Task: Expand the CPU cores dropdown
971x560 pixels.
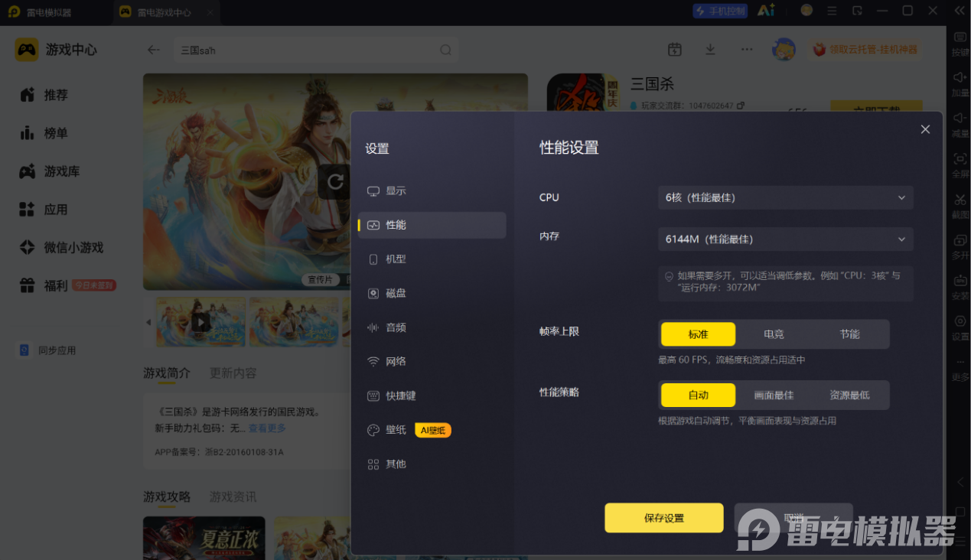Action: (x=786, y=197)
